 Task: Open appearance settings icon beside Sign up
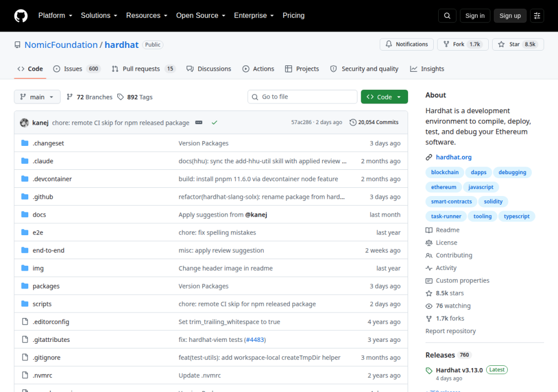click(537, 16)
